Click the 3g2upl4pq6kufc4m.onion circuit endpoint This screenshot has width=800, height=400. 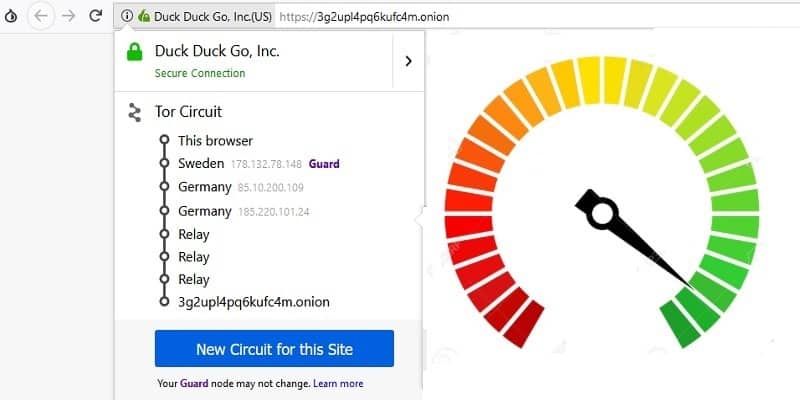point(253,301)
